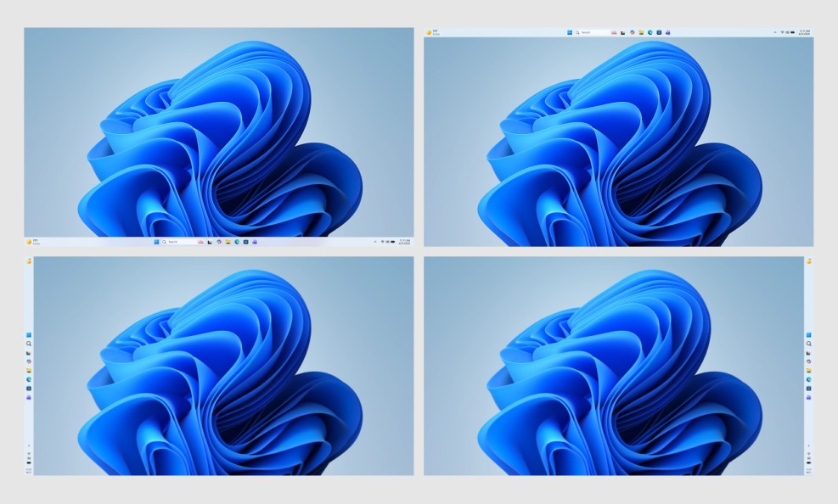Launch Microsoft Edge from the bottom taskbar
The width and height of the screenshot is (838, 504).
coord(237,242)
